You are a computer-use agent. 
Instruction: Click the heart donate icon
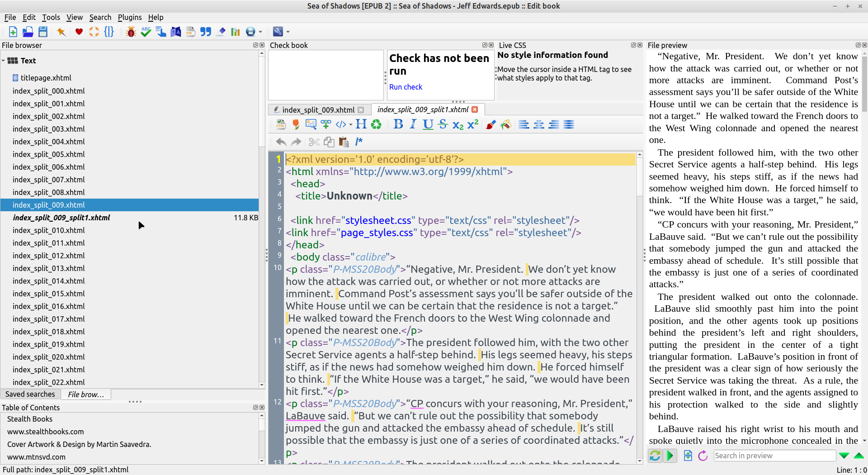pos(79,32)
